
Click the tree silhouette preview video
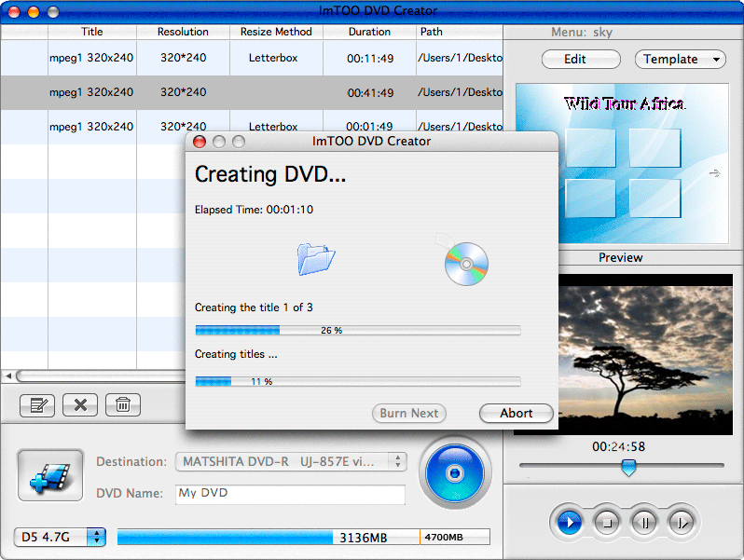click(x=645, y=354)
